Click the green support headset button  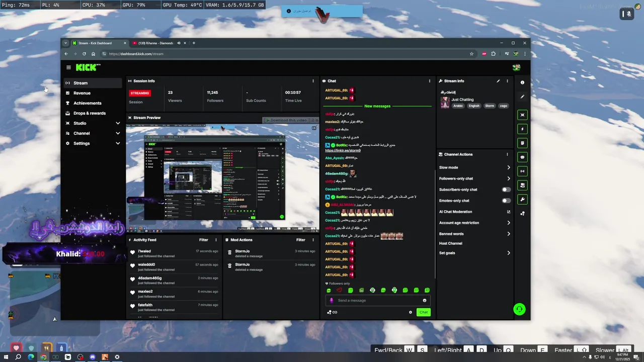pyautogui.click(x=519, y=310)
